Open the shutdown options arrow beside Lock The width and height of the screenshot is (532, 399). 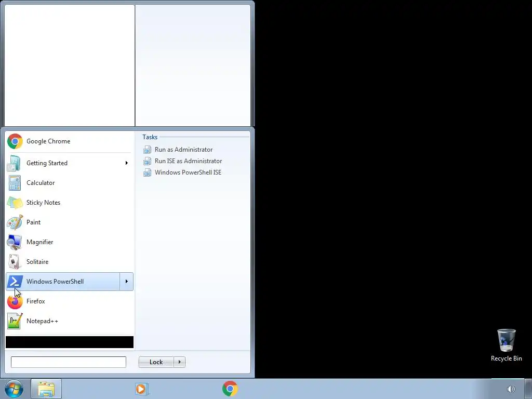point(179,362)
